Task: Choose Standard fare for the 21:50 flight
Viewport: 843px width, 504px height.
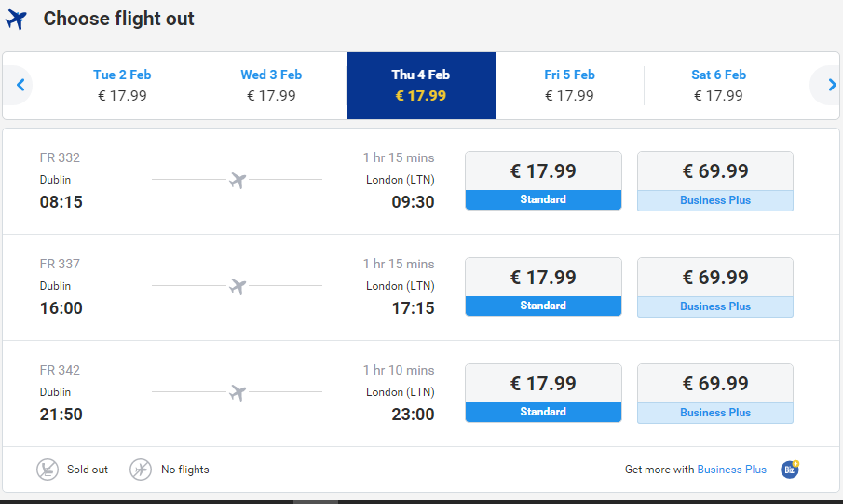Action: [x=543, y=393]
